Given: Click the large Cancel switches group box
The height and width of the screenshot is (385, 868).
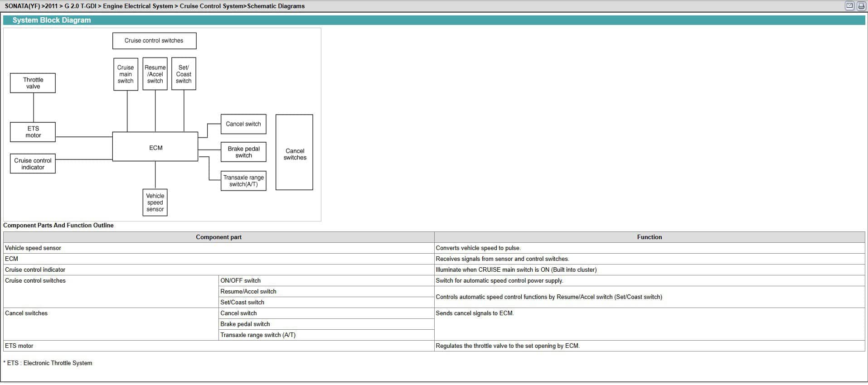Looking at the screenshot, I should pos(294,153).
